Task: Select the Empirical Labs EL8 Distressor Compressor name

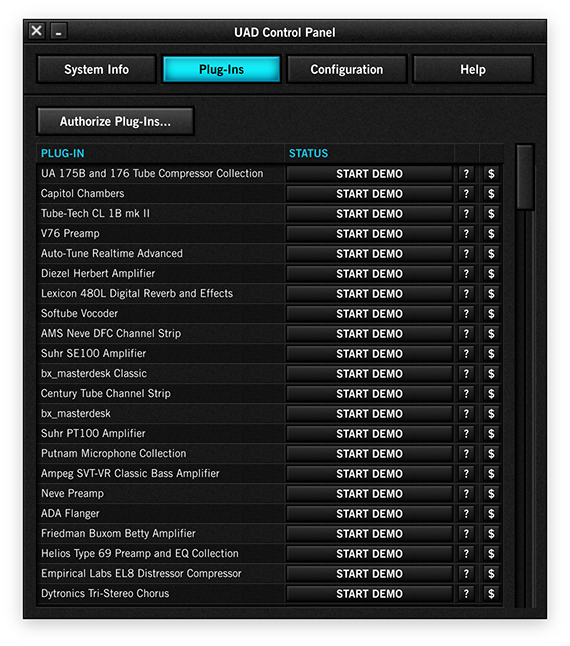Action: [x=141, y=573]
